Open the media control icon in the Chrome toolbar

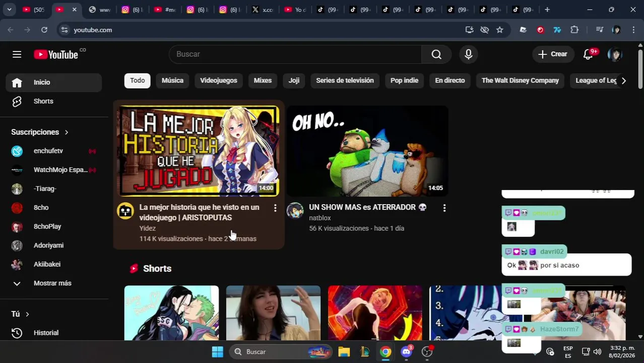coord(599,30)
